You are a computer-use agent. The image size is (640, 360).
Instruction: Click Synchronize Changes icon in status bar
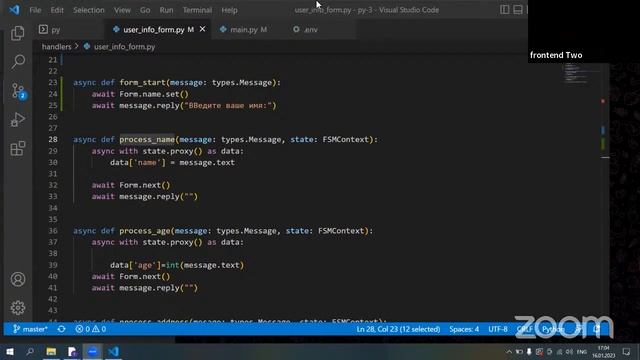click(61, 329)
